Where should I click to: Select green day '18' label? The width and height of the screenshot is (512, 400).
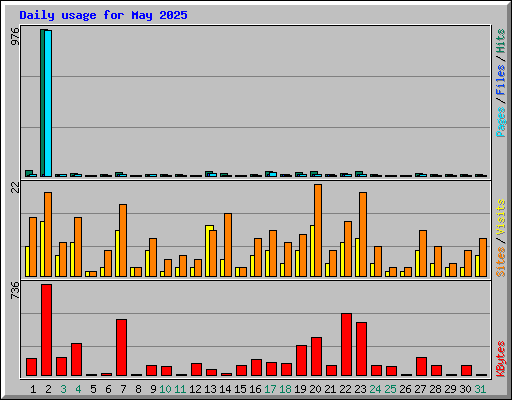pos(285,389)
